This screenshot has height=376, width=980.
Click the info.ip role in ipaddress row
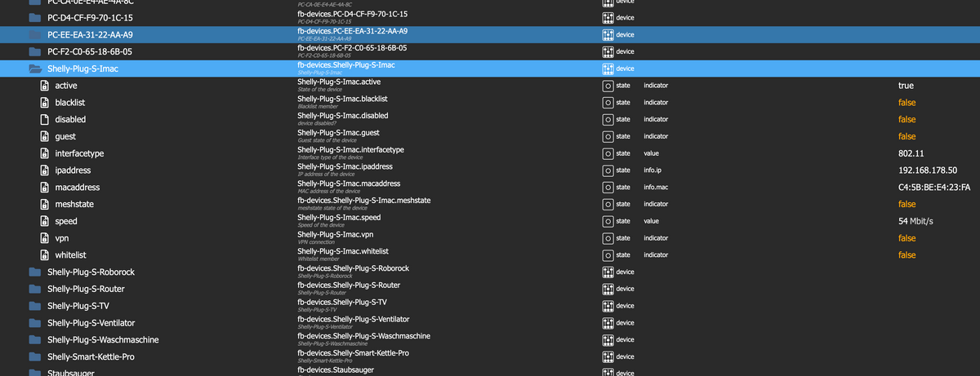point(653,170)
